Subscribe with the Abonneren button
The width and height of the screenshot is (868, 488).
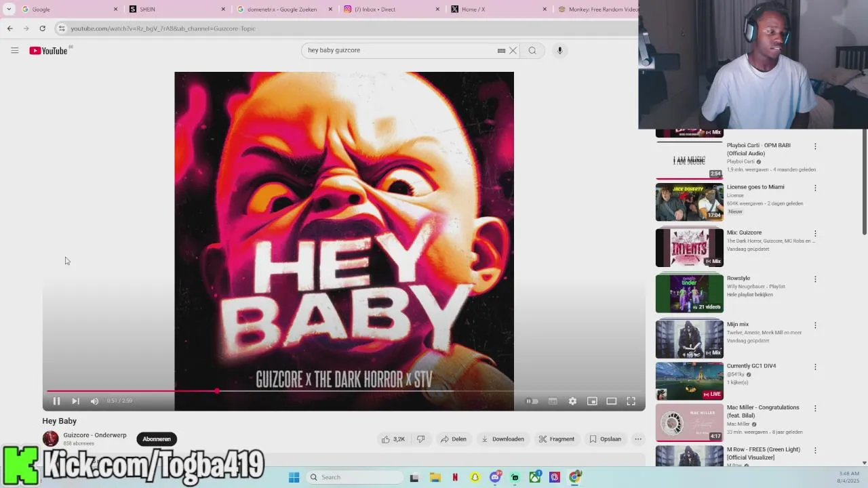coord(157,439)
